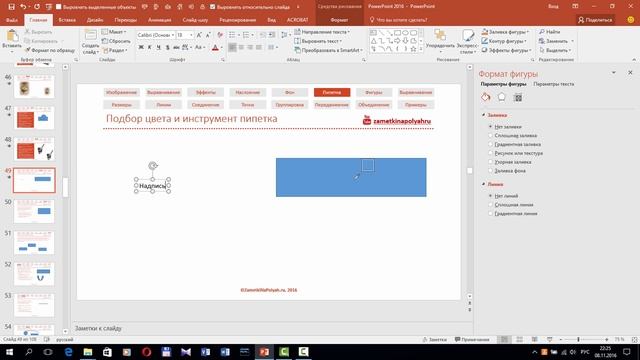Open Эффекты фигуры shape effects dropdown
The image size is (640, 360).
point(506,50)
